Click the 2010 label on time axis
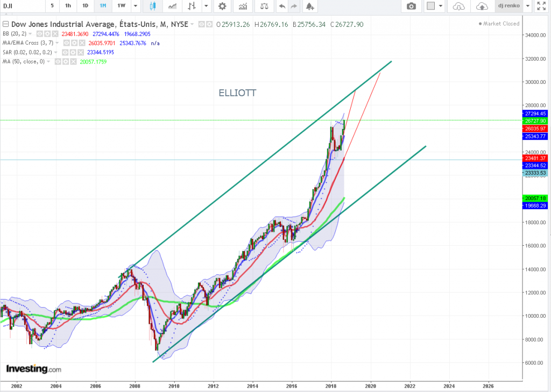551x392 pixels. pos(174,386)
